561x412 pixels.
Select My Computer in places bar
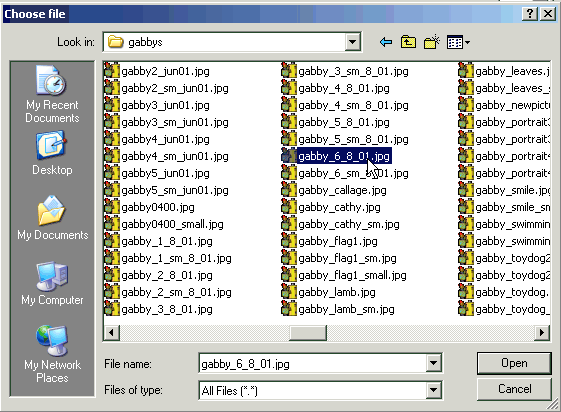(52, 284)
